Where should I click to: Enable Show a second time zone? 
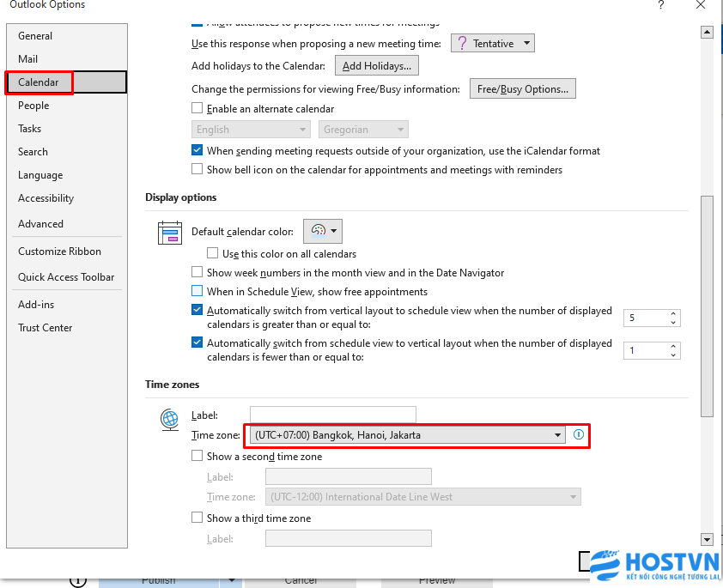point(197,456)
